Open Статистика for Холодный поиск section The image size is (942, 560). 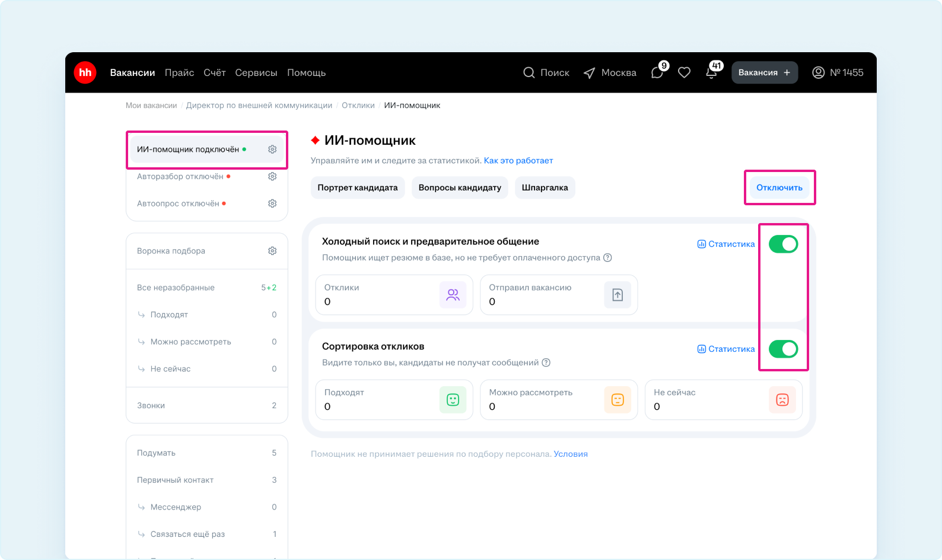pos(726,244)
